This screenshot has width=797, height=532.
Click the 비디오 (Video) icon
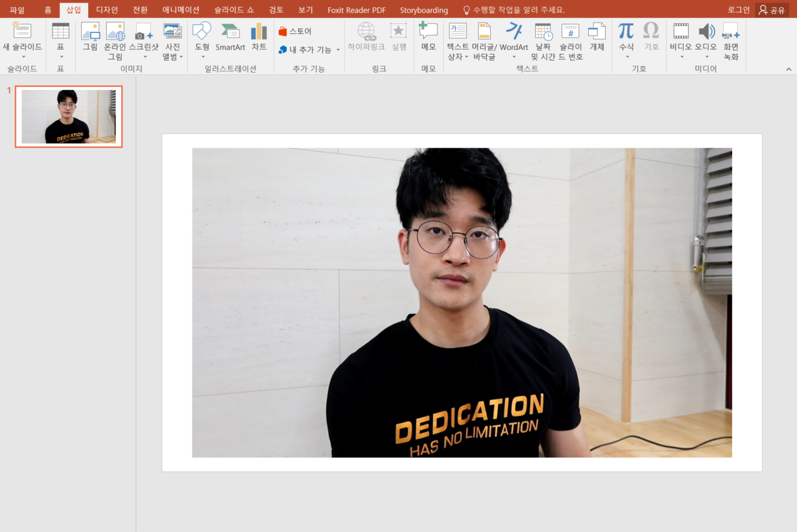point(681,31)
